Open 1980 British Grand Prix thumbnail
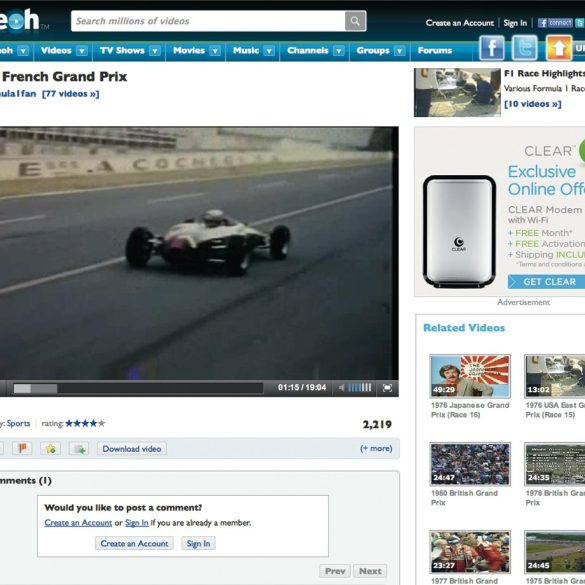 click(x=470, y=464)
